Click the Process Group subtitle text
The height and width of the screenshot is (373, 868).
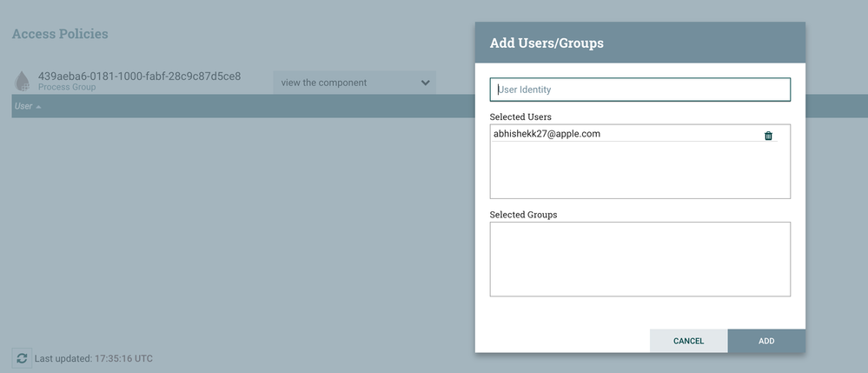(x=67, y=87)
